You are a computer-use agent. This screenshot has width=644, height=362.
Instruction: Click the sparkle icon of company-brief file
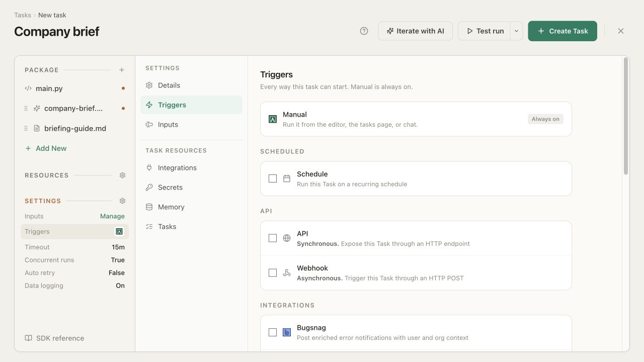[x=37, y=108]
